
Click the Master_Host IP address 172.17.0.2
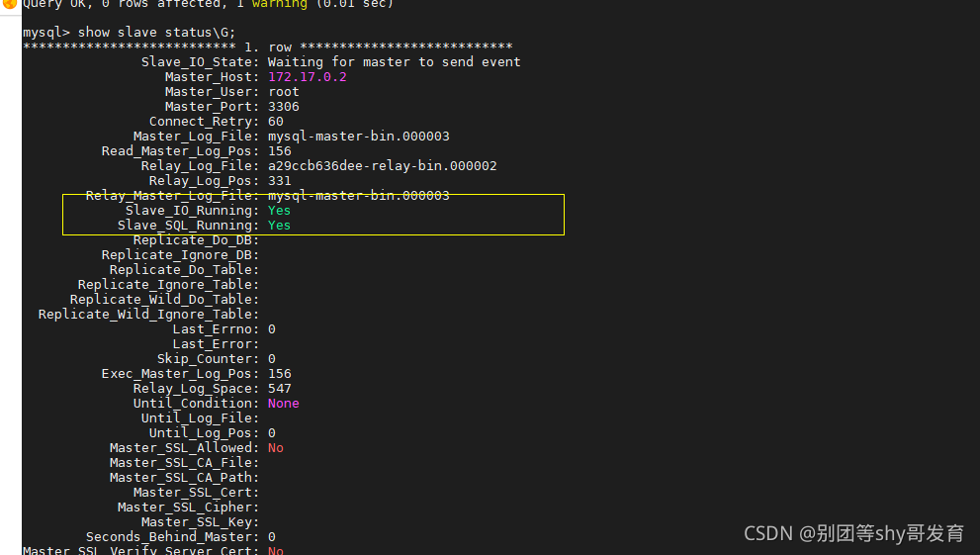tap(307, 77)
